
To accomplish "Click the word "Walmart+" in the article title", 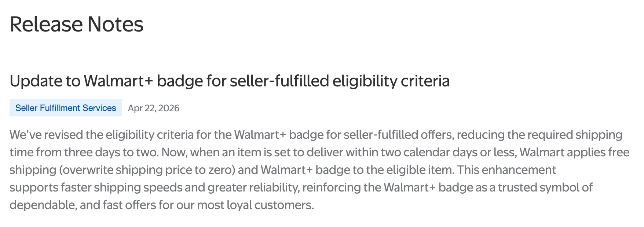I will [118, 81].
